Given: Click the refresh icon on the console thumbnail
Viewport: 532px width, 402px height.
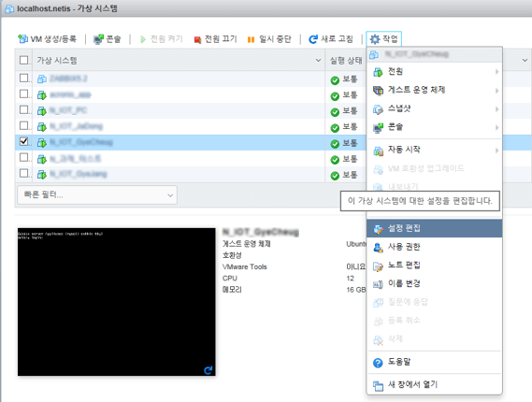Looking at the screenshot, I should 208,370.
